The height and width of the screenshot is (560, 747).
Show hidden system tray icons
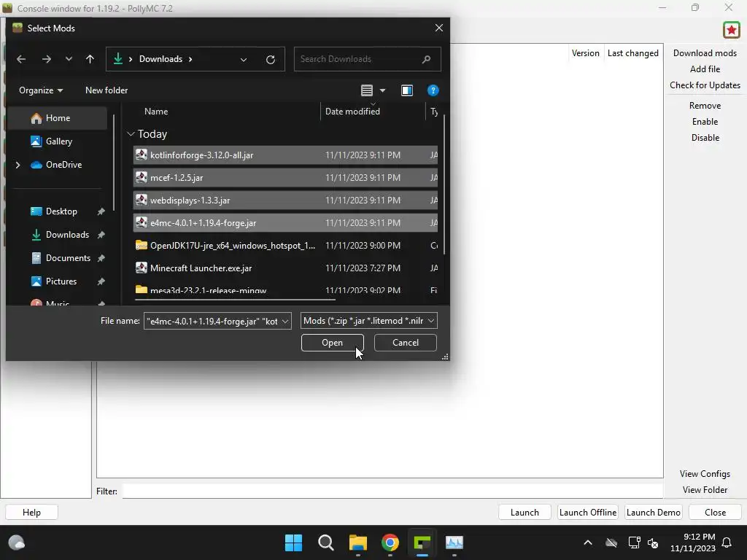pos(588,542)
